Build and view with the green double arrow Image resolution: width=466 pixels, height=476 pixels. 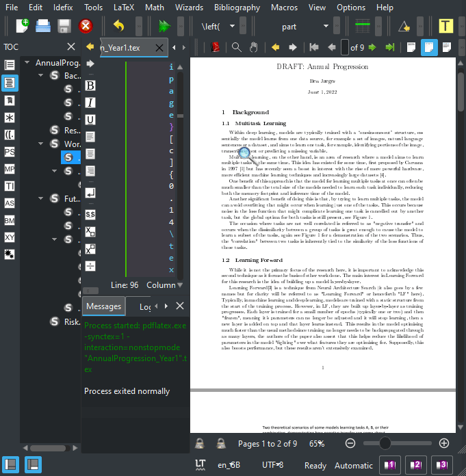coord(164,26)
